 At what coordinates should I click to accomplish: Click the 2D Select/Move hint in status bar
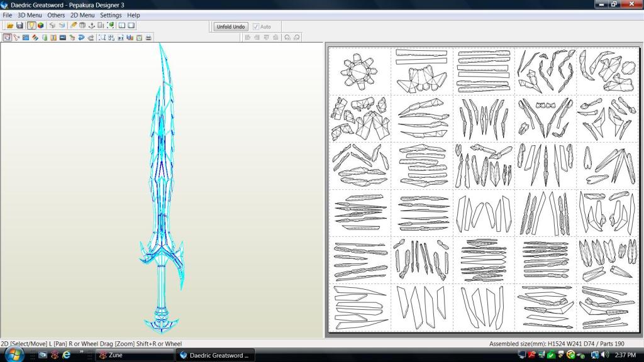[91, 344]
